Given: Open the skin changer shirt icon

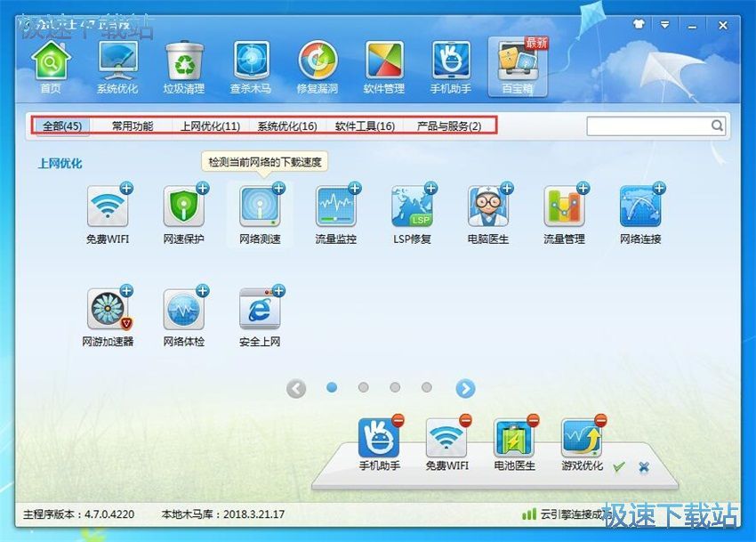Looking at the screenshot, I should tap(639, 24).
